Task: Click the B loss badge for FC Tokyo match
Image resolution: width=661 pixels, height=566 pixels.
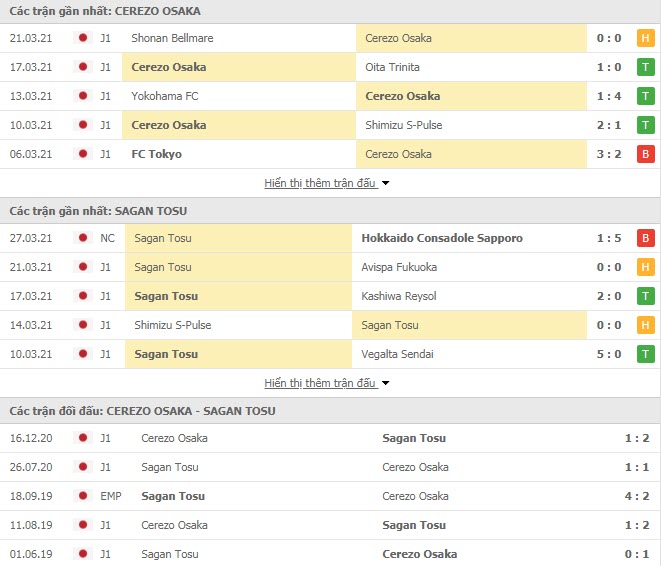Action: tap(645, 154)
